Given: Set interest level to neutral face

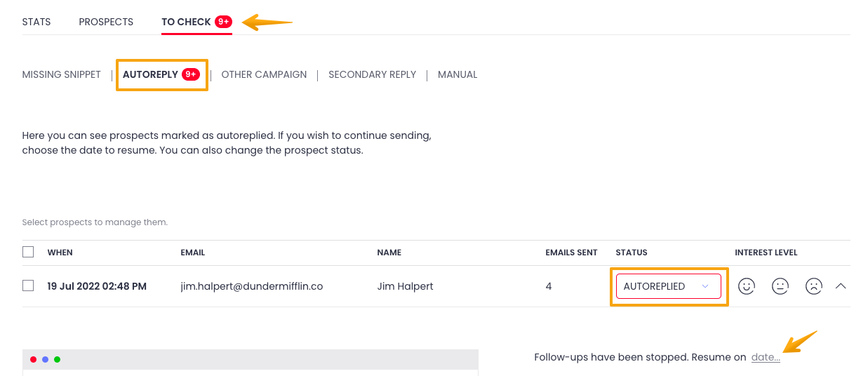Looking at the screenshot, I should coord(780,286).
